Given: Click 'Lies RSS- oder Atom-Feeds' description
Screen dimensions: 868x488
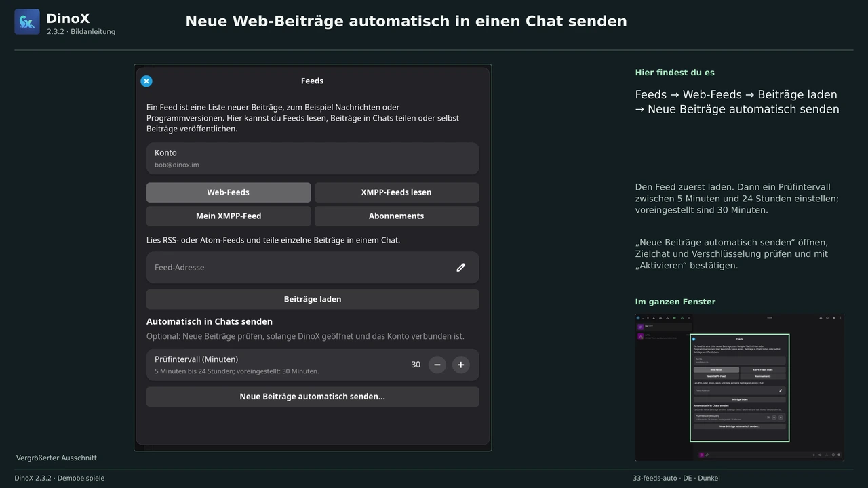Looking at the screenshot, I should tap(273, 240).
